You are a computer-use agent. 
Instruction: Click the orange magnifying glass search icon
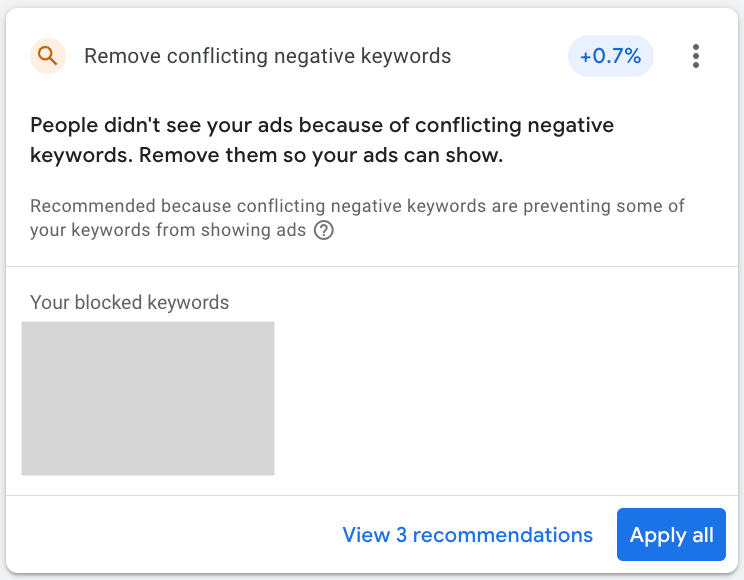coord(47,56)
